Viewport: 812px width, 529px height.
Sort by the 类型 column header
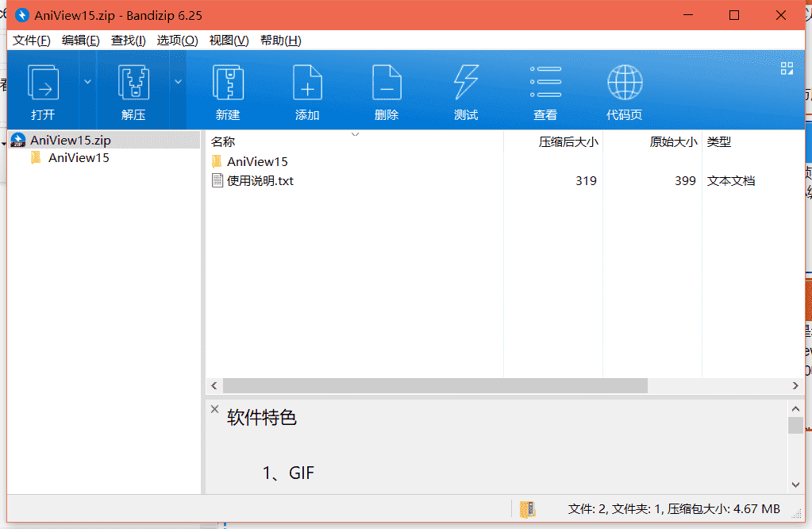719,142
